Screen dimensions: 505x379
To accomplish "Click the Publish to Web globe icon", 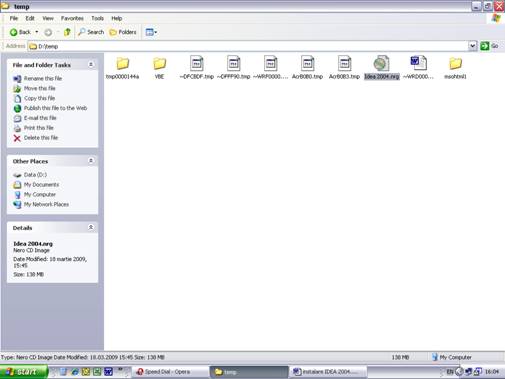I will (17, 108).
